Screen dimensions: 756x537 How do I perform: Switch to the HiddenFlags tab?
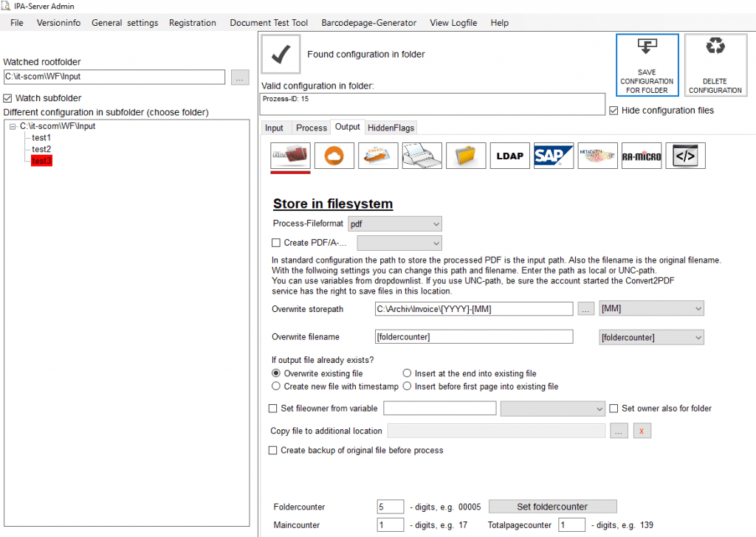point(391,128)
